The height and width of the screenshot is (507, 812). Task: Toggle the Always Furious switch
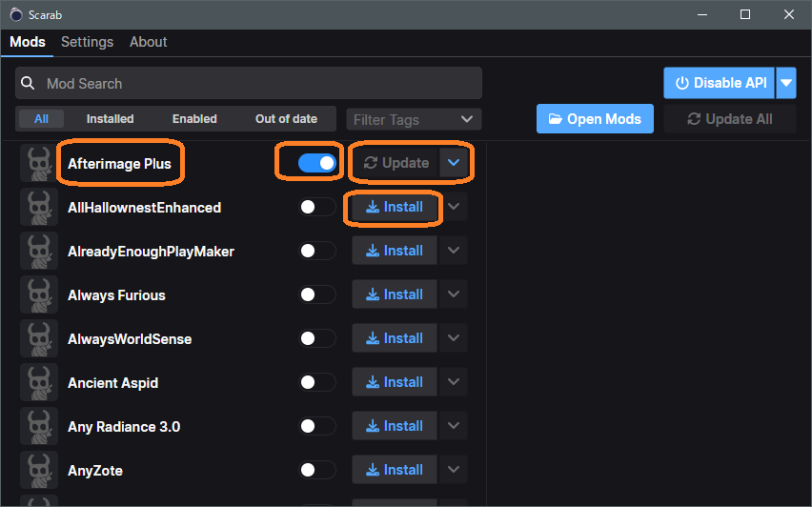click(317, 294)
